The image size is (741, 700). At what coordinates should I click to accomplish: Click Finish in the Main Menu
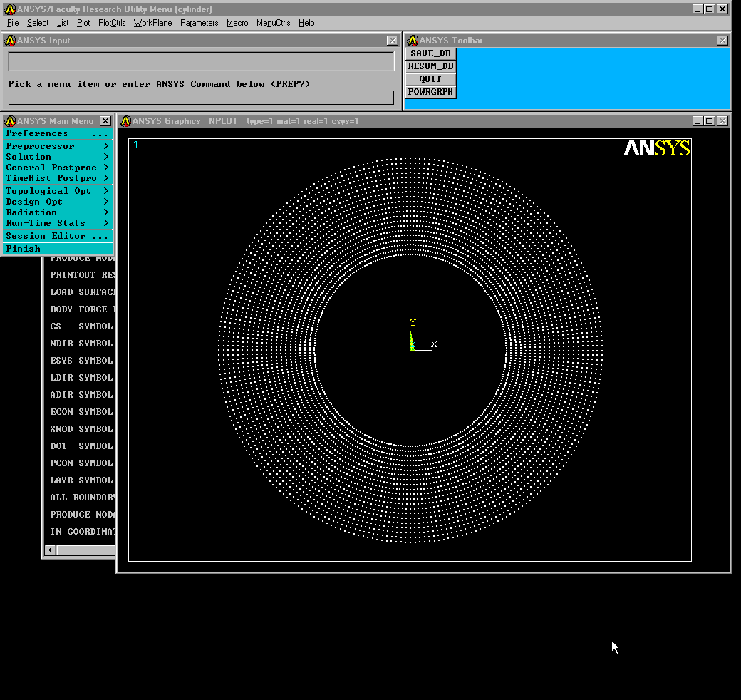(58, 249)
